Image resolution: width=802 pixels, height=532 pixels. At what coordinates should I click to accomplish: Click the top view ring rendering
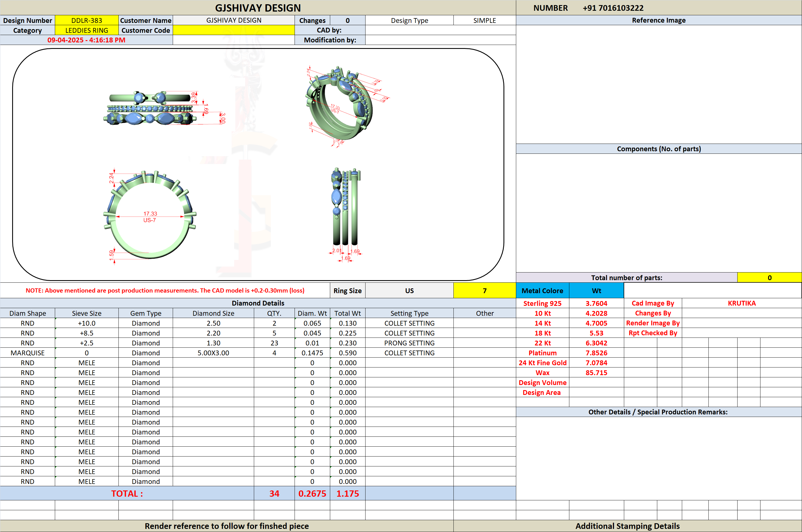click(x=150, y=108)
